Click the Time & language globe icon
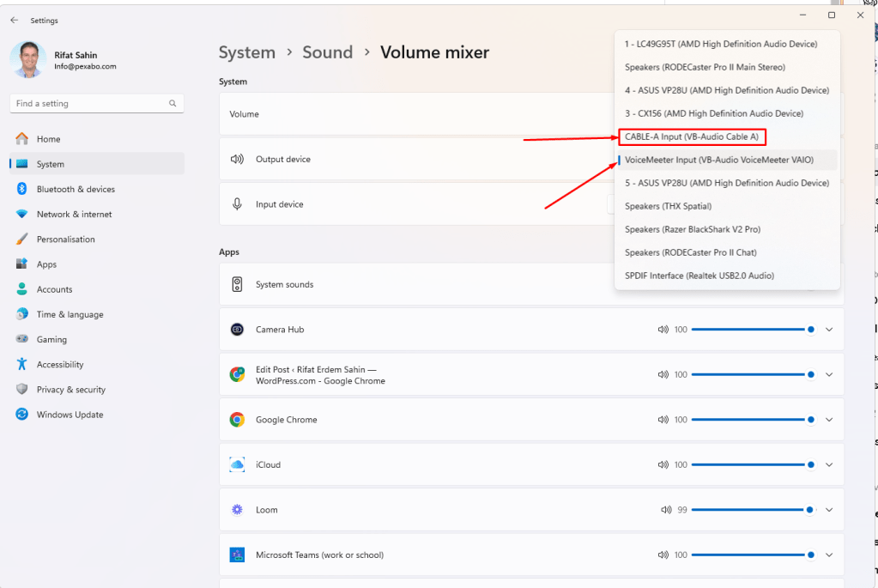Image resolution: width=878 pixels, height=588 pixels. (21, 314)
